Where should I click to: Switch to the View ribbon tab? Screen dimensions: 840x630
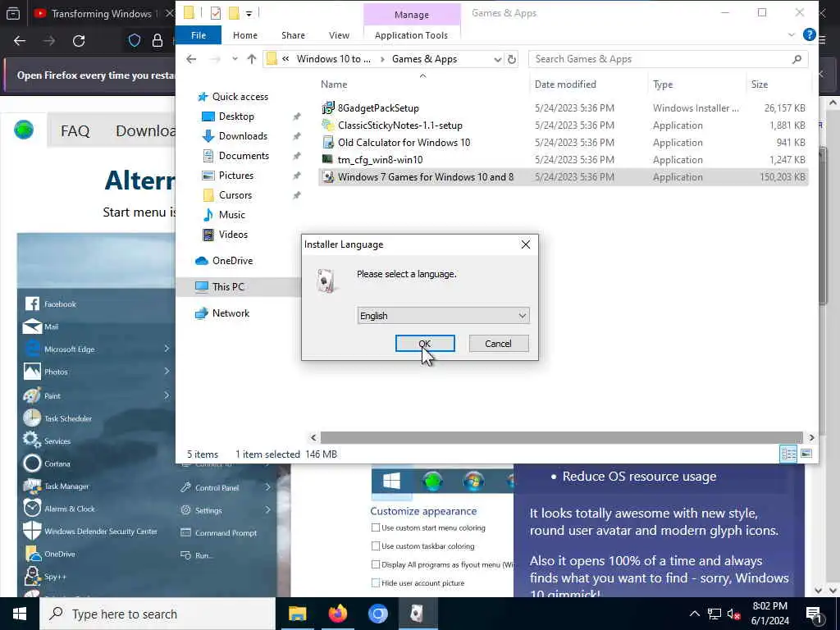(339, 35)
